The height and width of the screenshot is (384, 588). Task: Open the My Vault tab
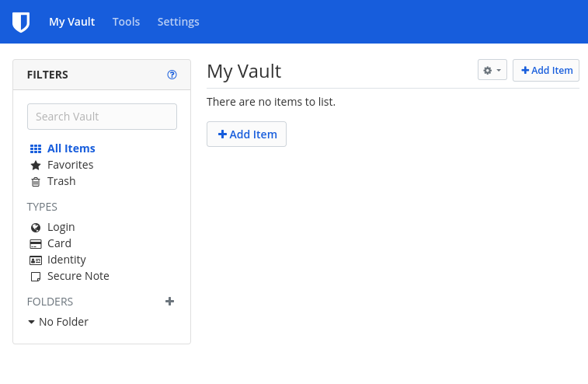[x=72, y=22]
